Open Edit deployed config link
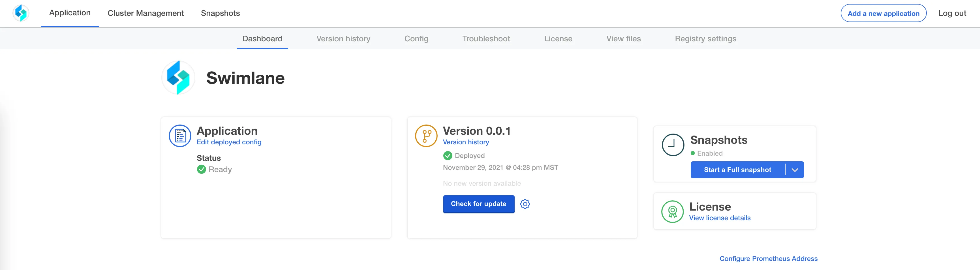This screenshot has height=270, width=980. point(229,142)
